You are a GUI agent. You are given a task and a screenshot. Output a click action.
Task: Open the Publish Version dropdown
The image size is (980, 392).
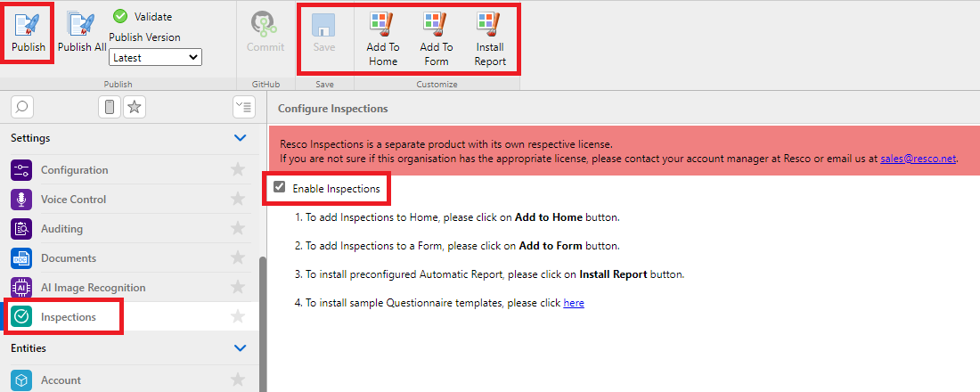tap(156, 57)
